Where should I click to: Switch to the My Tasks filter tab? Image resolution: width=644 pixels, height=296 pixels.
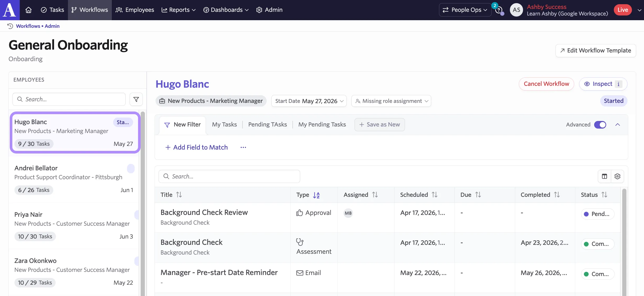(x=224, y=124)
